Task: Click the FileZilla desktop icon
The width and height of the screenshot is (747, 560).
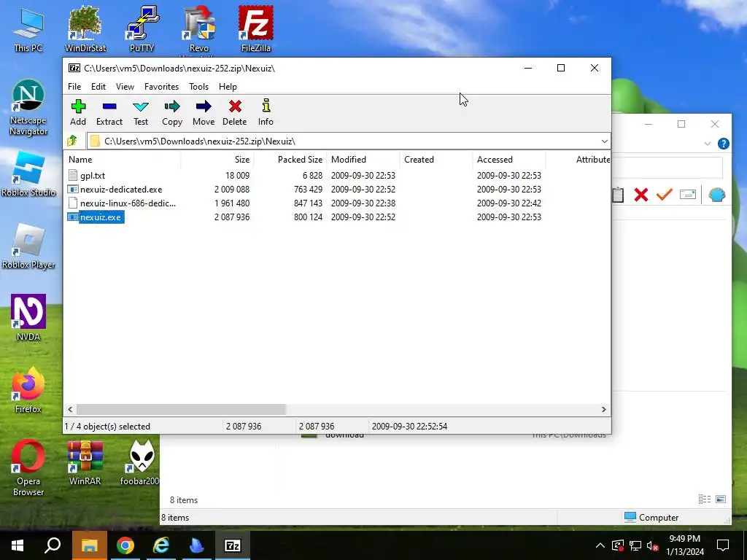Action: (x=256, y=28)
